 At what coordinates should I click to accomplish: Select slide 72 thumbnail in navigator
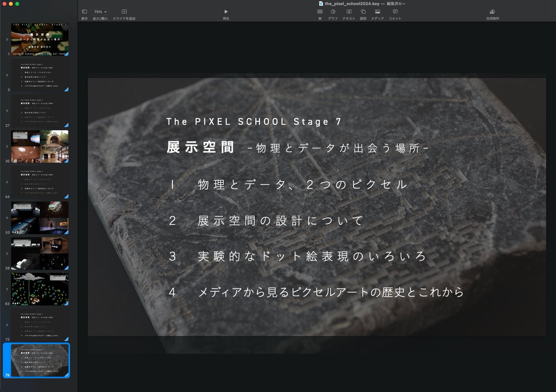40,324
